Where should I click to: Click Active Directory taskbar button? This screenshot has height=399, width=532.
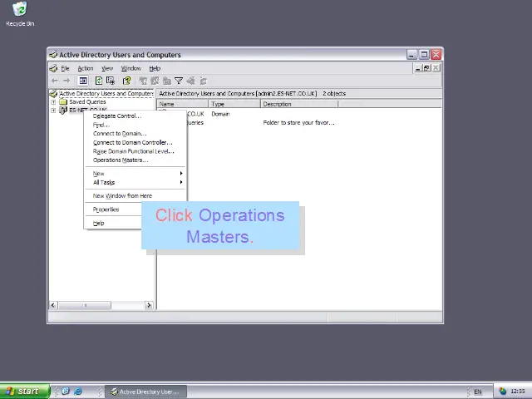pyautogui.click(x=145, y=392)
